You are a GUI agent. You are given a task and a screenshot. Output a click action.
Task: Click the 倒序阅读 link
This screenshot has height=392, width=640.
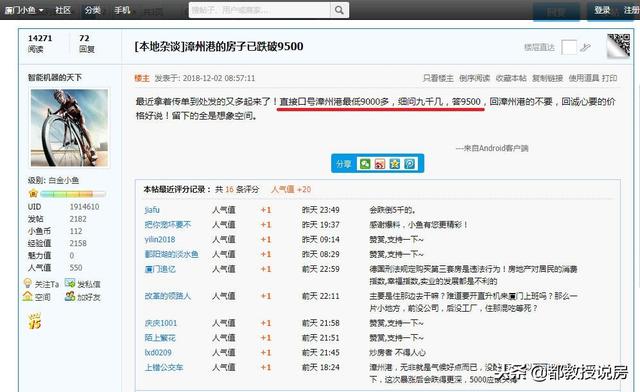474,78
